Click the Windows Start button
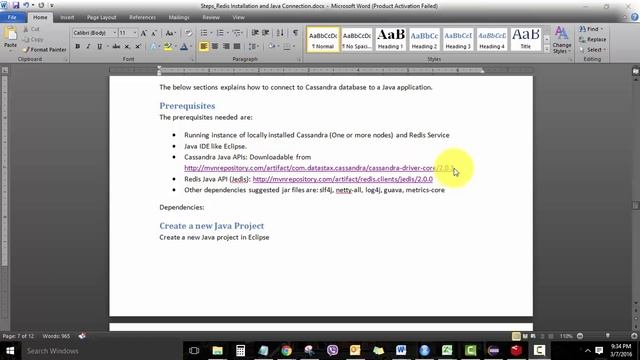This screenshot has height=360, width=640. point(10,351)
